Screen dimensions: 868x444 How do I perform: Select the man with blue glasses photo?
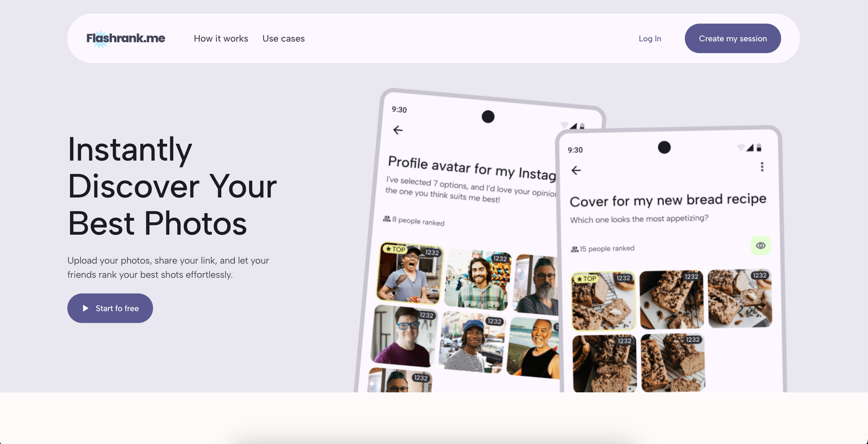coord(404,336)
